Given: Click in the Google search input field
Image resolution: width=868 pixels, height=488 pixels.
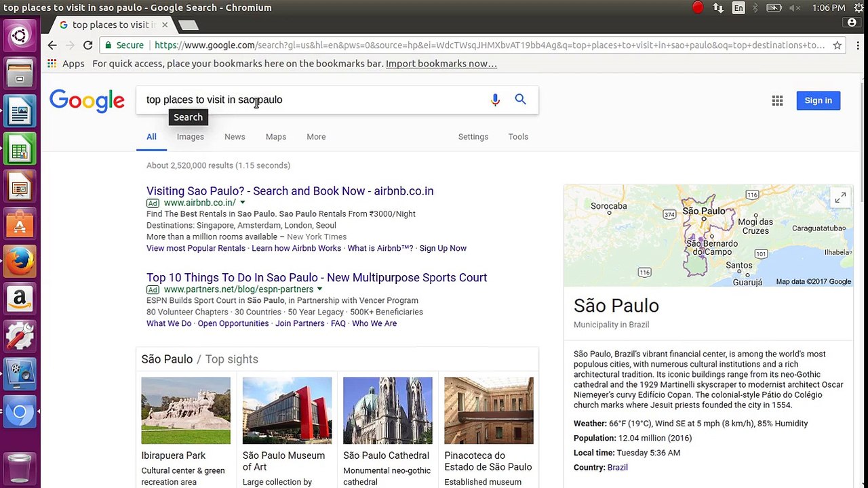Looking at the screenshot, I should (x=312, y=100).
